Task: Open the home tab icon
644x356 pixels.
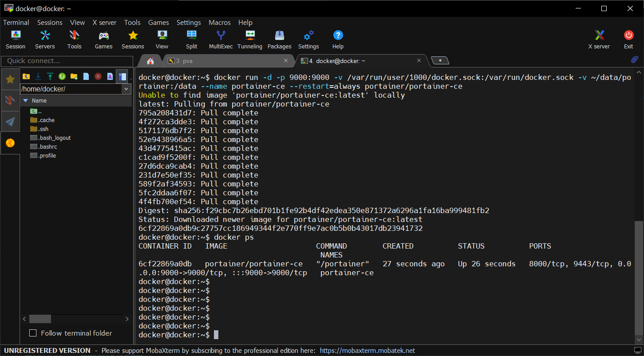Action: (x=151, y=61)
